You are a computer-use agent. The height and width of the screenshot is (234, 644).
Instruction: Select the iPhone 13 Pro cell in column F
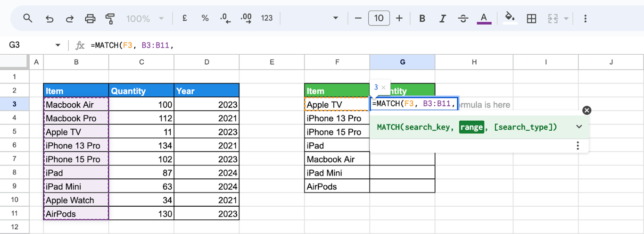tap(337, 118)
